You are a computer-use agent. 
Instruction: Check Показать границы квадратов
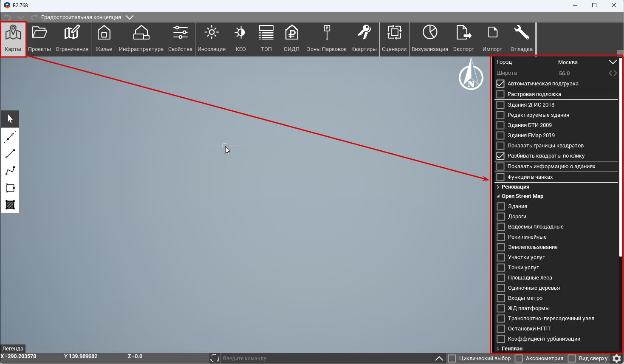[500, 146]
